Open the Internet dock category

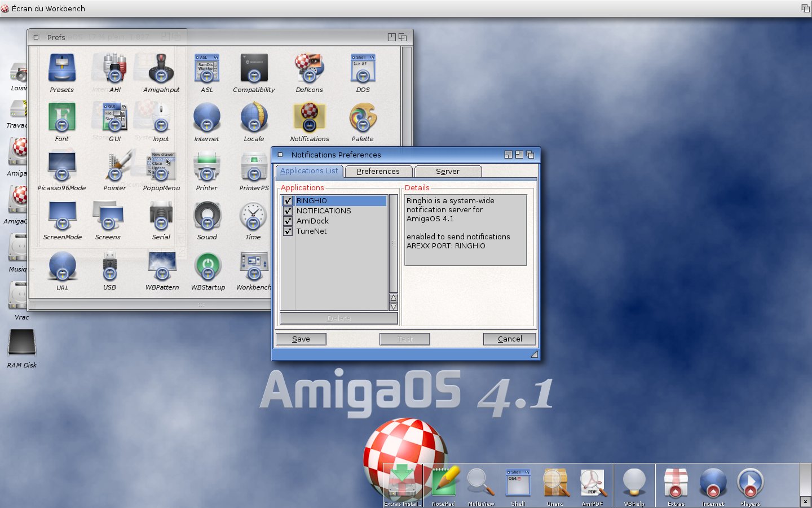point(713,483)
